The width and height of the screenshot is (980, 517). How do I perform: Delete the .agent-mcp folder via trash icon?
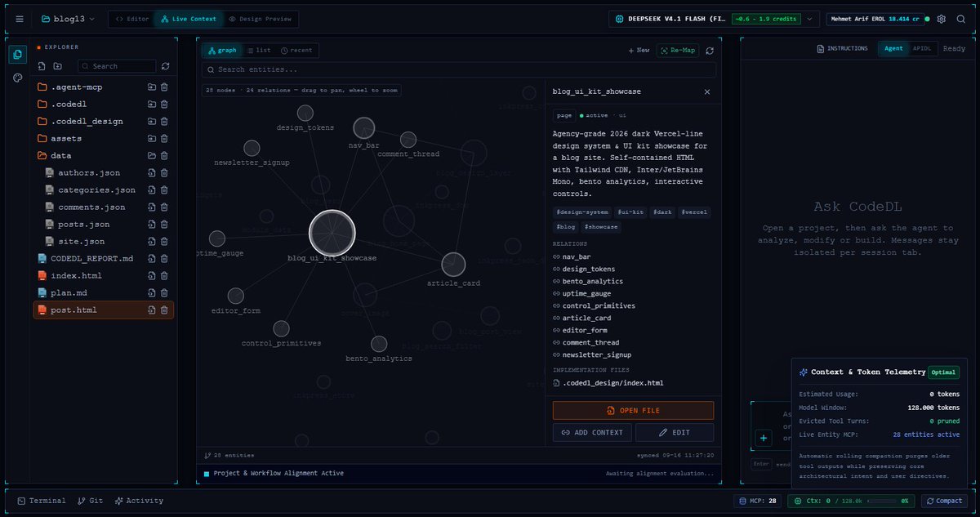point(164,87)
